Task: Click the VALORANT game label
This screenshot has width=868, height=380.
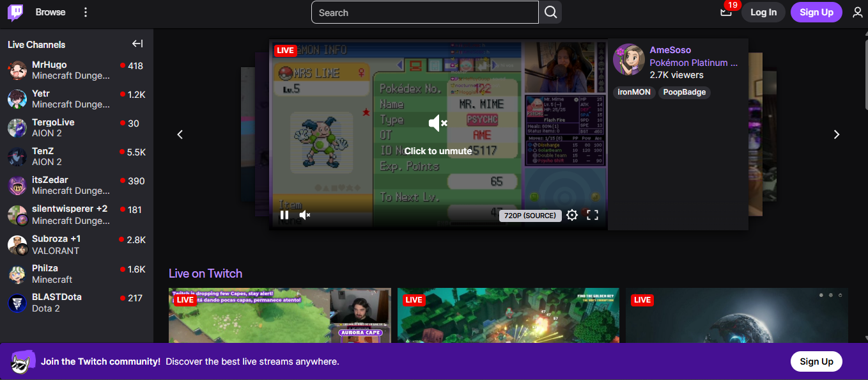Action: click(56, 251)
